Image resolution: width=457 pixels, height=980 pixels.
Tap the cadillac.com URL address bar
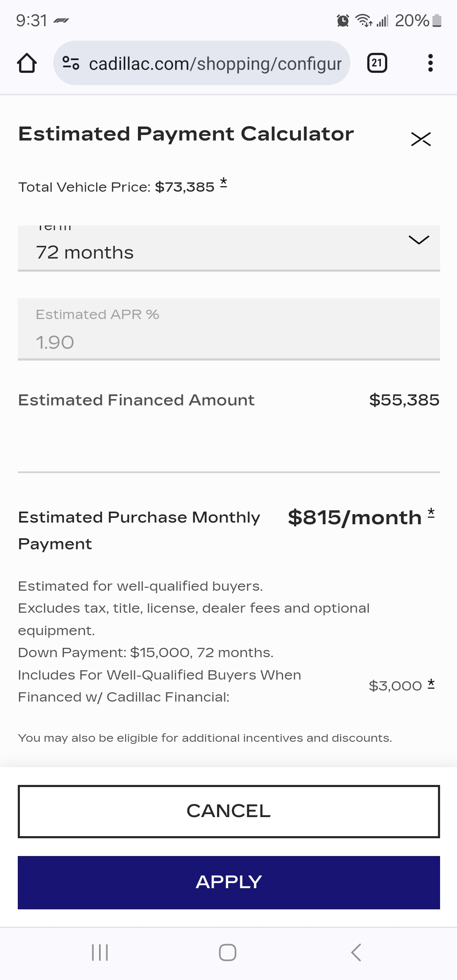tap(215, 63)
